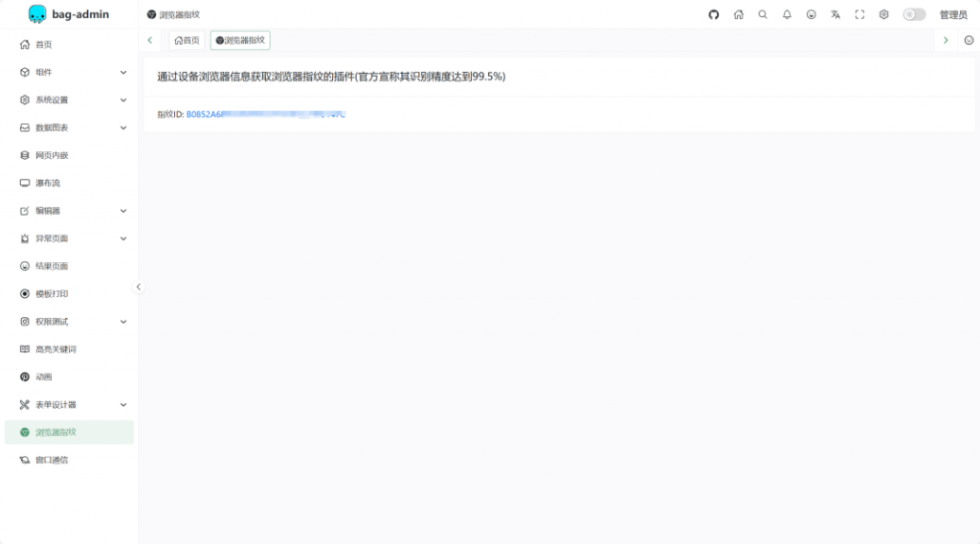Click the 组件 cube icon
This screenshot has height=544, width=980.
point(24,73)
